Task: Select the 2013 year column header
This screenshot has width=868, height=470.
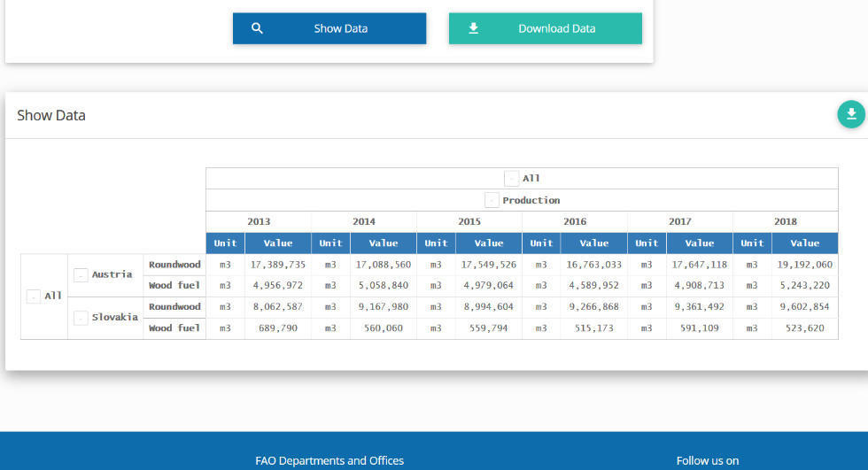Action: click(x=259, y=221)
